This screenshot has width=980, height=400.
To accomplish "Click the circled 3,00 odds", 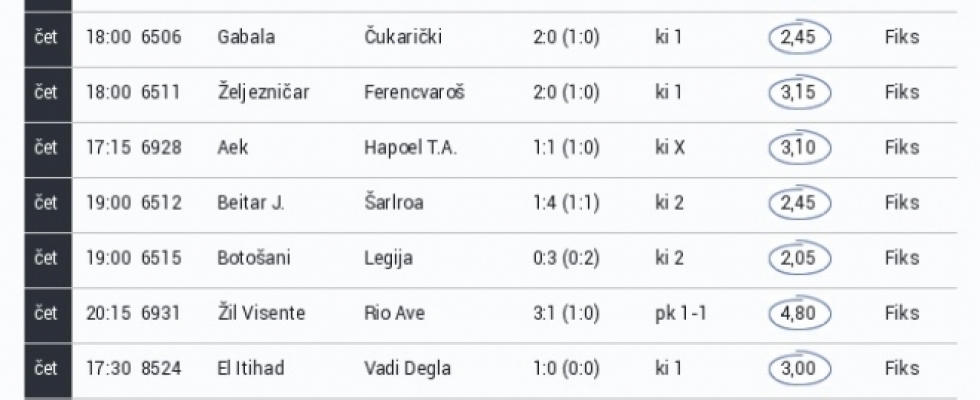I will click(x=798, y=368).
